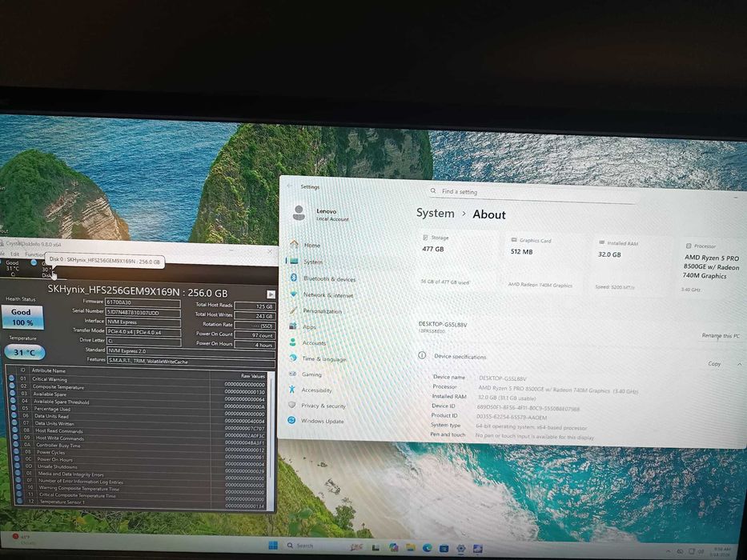This screenshot has height=560, width=747.
Task: Click the Product ID value text
Action: (512, 417)
